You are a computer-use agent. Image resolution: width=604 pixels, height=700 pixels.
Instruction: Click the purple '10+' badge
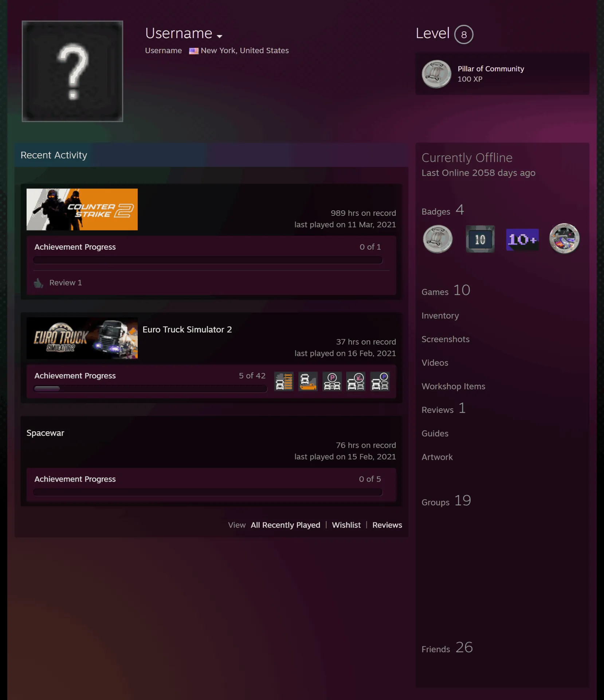pyautogui.click(x=522, y=240)
